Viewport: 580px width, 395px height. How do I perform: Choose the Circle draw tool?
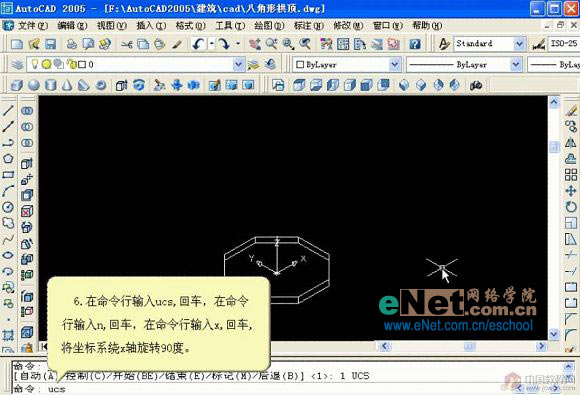(x=8, y=207)
